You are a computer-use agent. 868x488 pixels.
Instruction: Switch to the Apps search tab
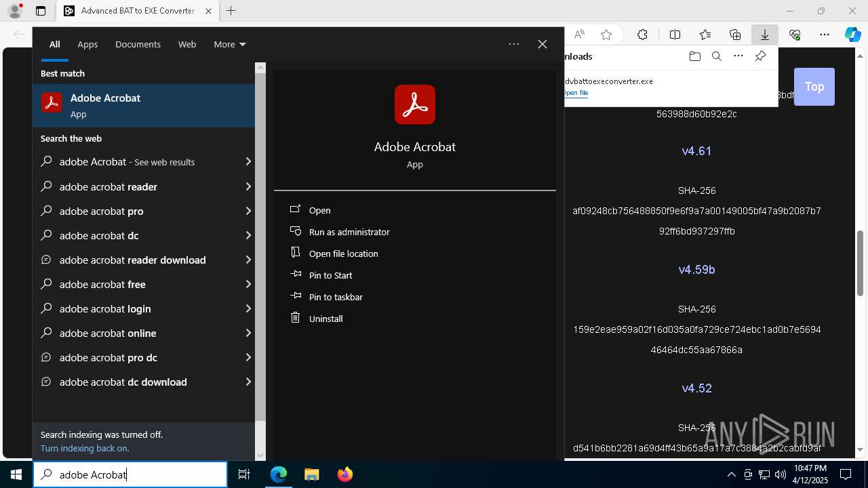click(x=87, y=44)
